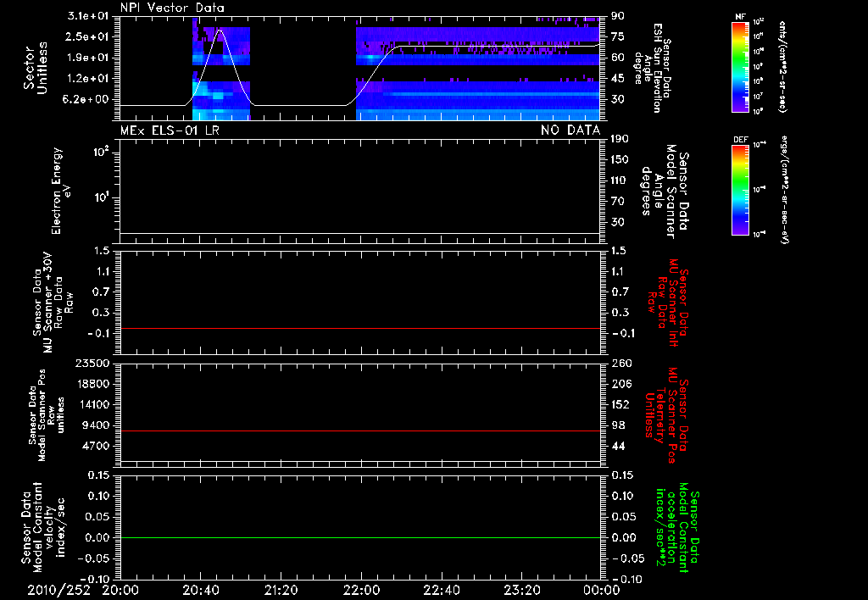Click the 'ESH Sun Elevation Angle' axis title
The image size is (868, 600).
click(652, 68)
